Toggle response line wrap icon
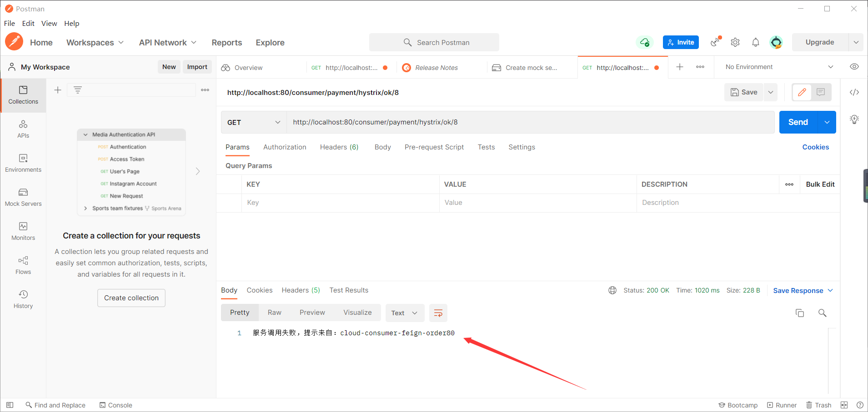Viewport: 868px width, 412px height. (x=438, y=313)
